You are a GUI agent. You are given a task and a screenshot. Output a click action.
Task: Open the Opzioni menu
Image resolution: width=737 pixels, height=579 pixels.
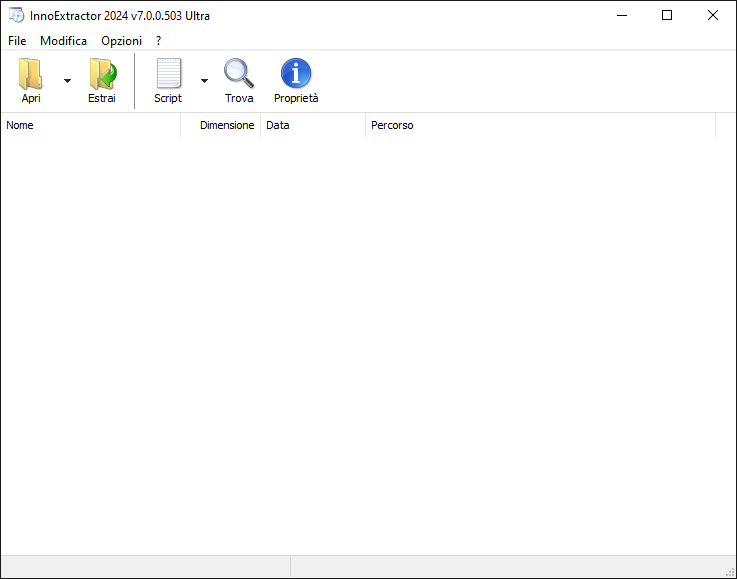(x=121, y=41)
